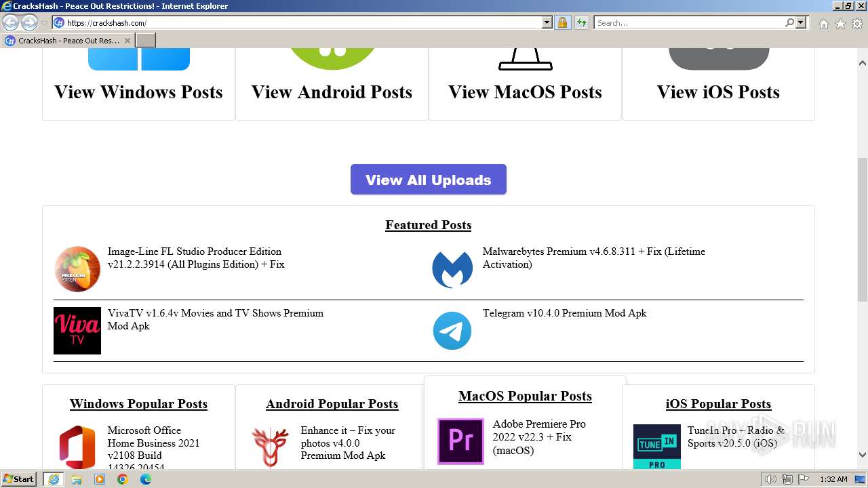The height and width of the screenshot is (488, 868).
Task: Open View Android Posts link
Action: point(332,92)
